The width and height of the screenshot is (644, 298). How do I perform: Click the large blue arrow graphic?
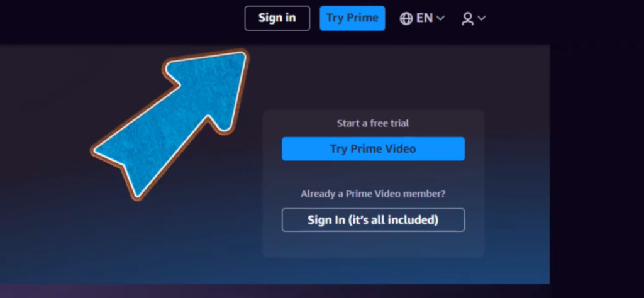pos(170,124)
